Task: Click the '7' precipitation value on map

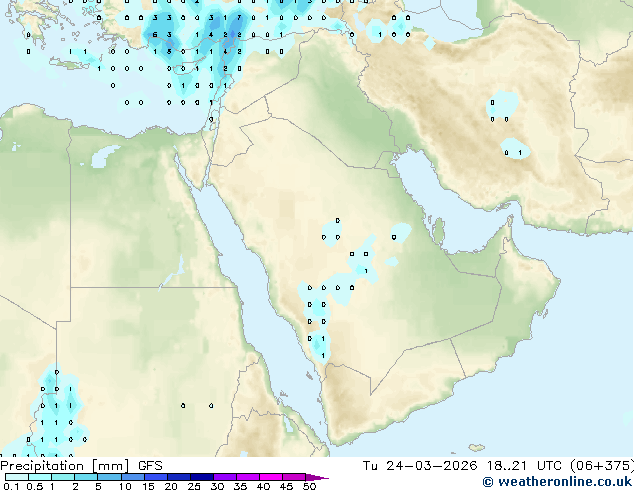Action: [239, 18]
